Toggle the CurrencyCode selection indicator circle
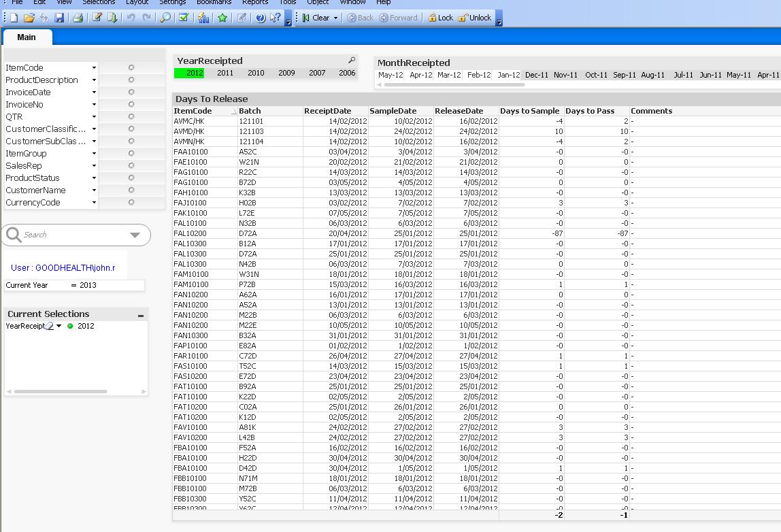781x532 pixels. click(x=131, y=202)
